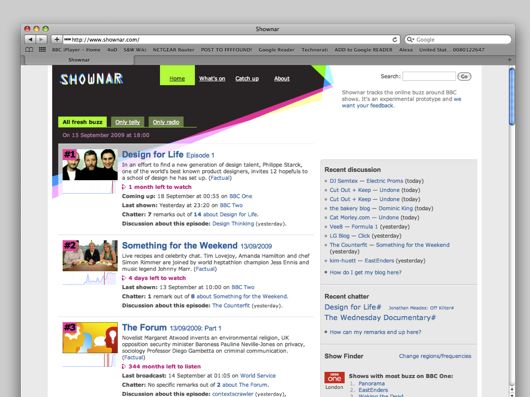Open Something for the Weekend thumbnail
The height and width of the screenshot is (397, 530).
(x=90, y=255)
